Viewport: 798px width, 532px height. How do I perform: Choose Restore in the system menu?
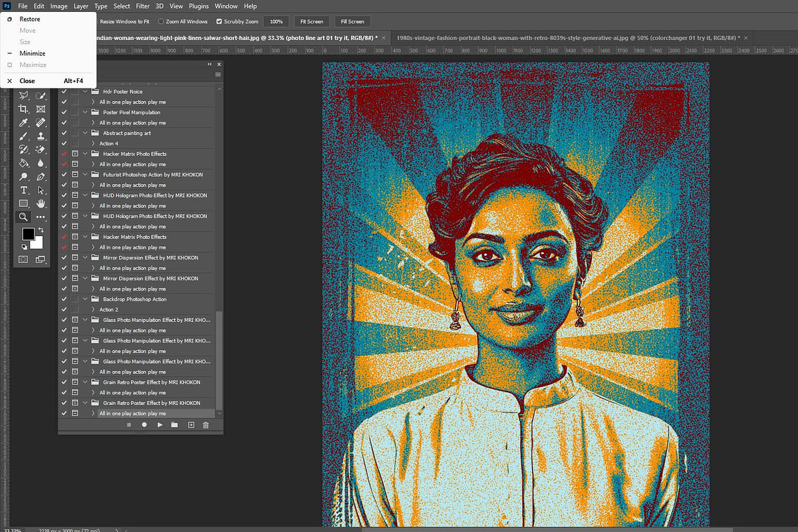(x=30, y=19)
